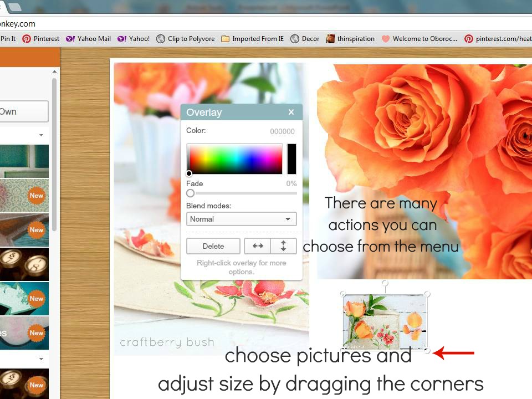532x399 pixels.
Task: Open the Decor bookmarks folder
Action: (305, 39)
